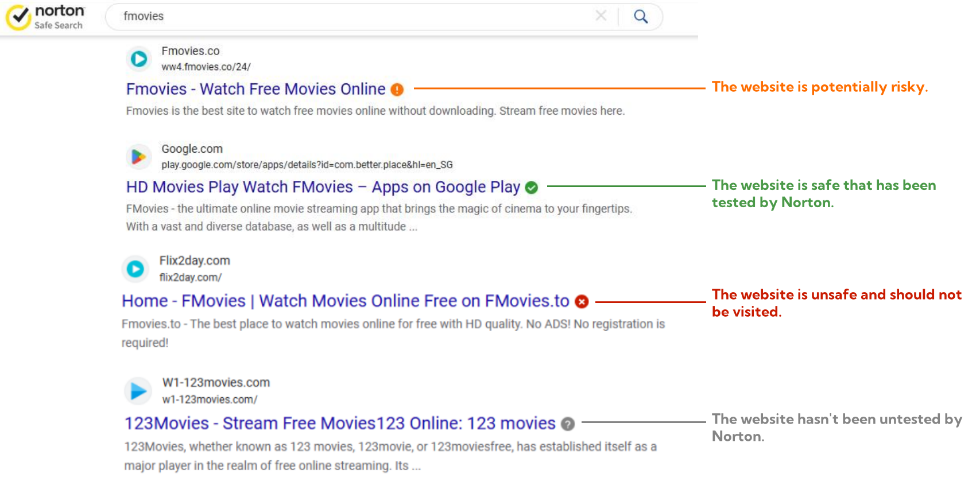Open HD Movies Play Watch FMovies link
The image size is (980, 489).
click(323, 187)
